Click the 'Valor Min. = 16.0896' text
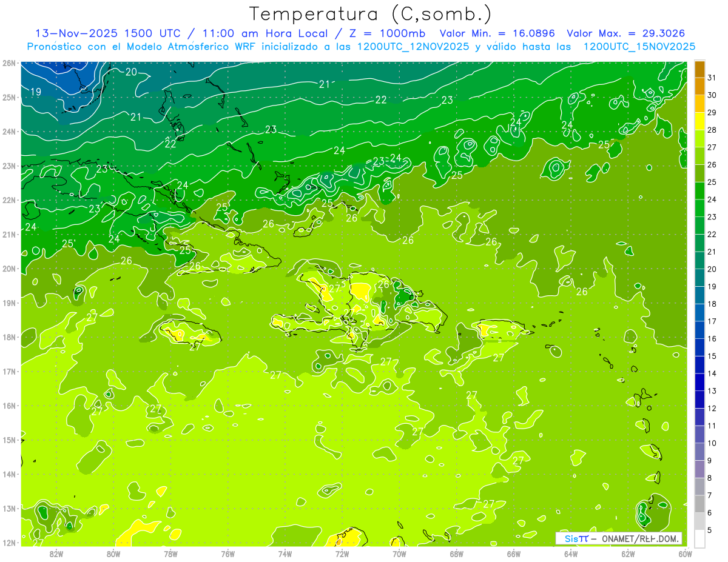This screenshot has width=728, height=562. [x=497, y=33]
